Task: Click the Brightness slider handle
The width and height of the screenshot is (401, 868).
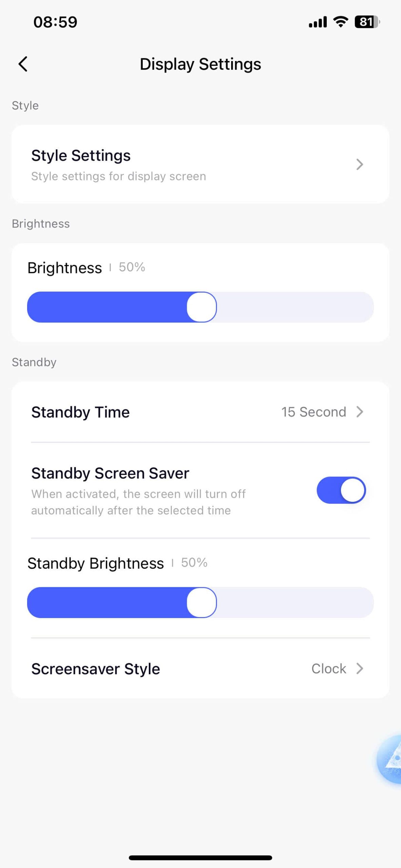Action: (202, 307)
